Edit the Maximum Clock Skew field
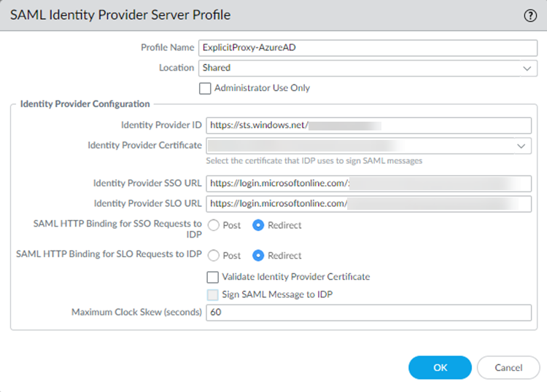Screen dimensions: 547x392 [x=368, y=312]
